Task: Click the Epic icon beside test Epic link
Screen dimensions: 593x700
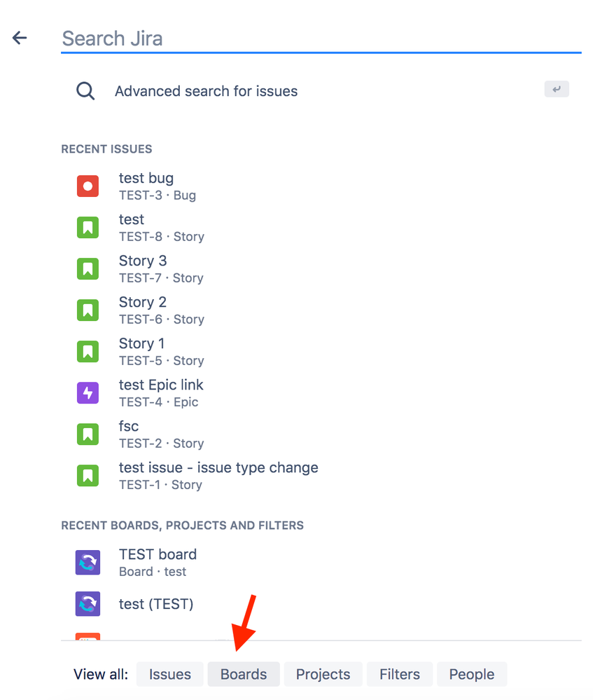Action: pos(88,392)
